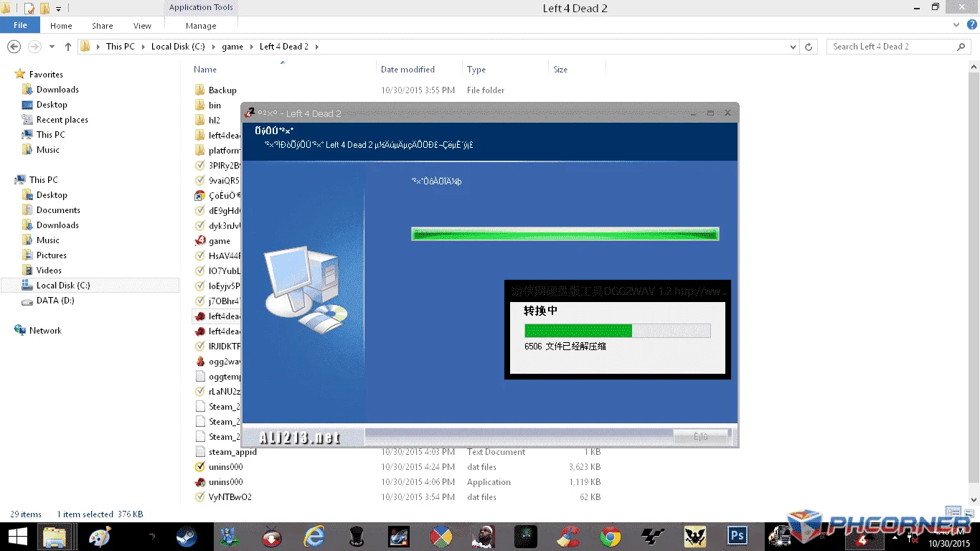Select the VyNTBwO2 file icon
Viewport: 980px width, 551px height.
200,497
